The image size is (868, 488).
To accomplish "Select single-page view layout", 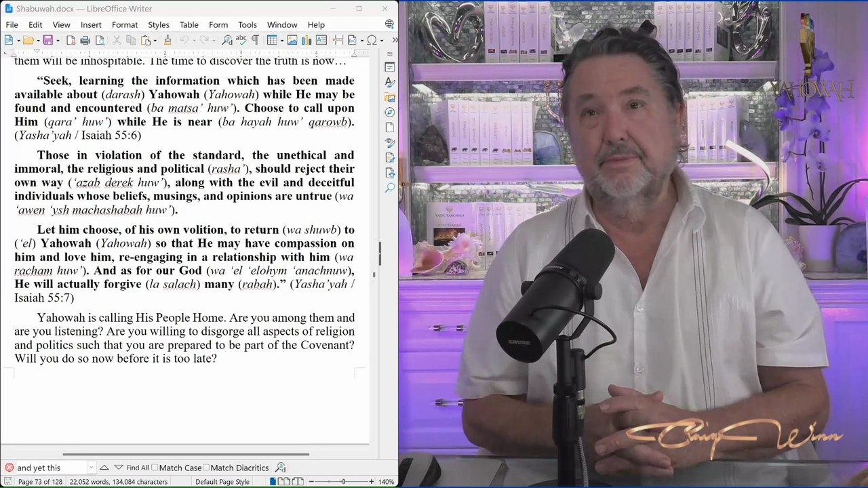I will (x=273, y=482).
